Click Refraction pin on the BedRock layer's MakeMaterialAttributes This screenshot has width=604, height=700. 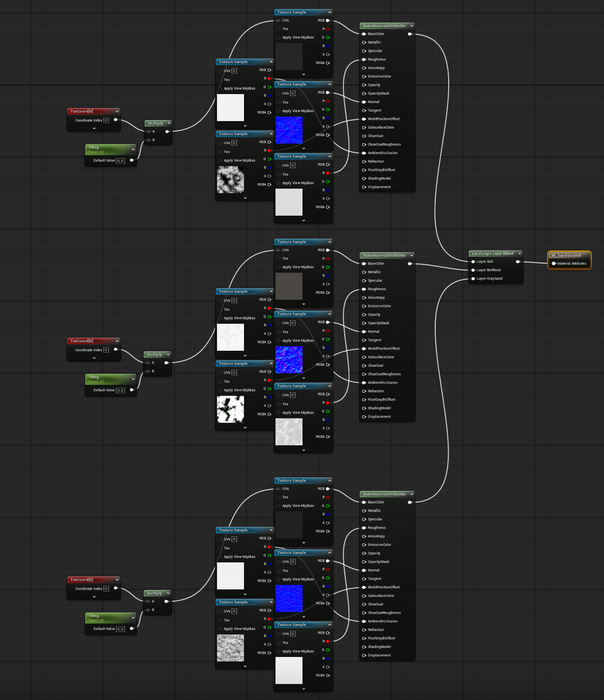(x=364, y=391)
